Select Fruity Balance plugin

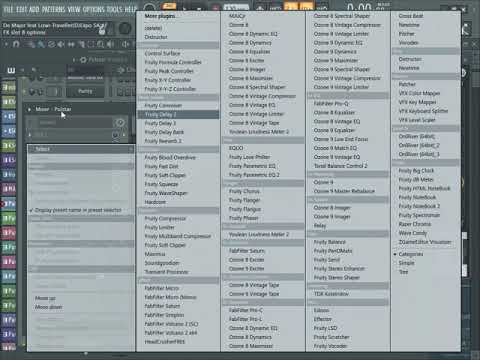pyautogui.click(x=330, y=242)
